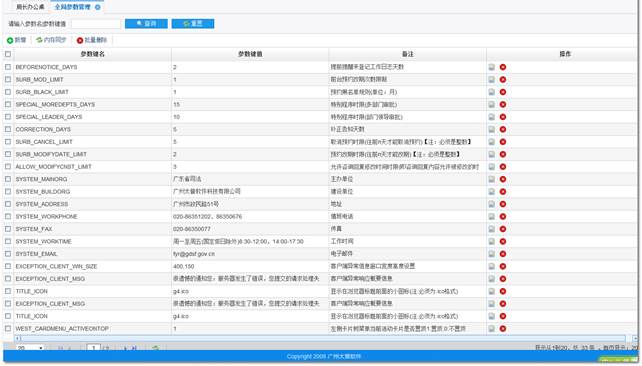
Task: Check the SYSTEM_EMAIL row checkbox
Action: (x=8, y=254)
